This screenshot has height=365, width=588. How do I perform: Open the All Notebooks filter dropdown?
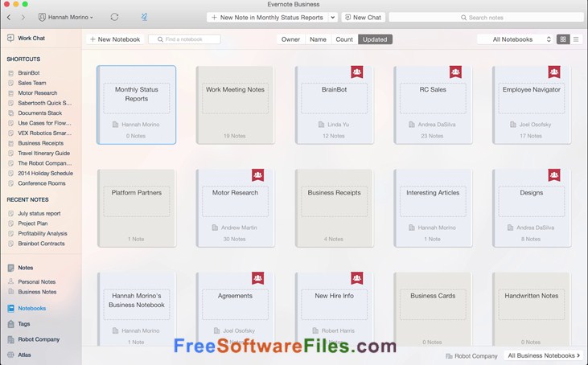click(x=516, y=39)
